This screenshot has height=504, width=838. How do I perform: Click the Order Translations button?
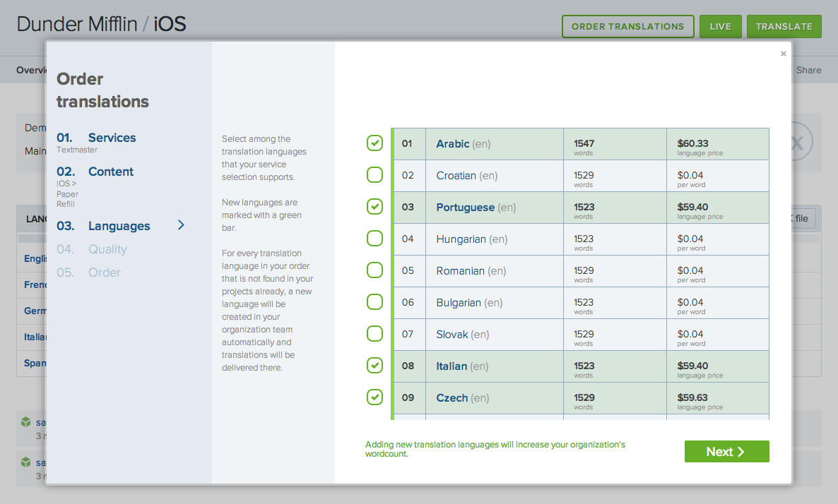(x=627, y=26)
